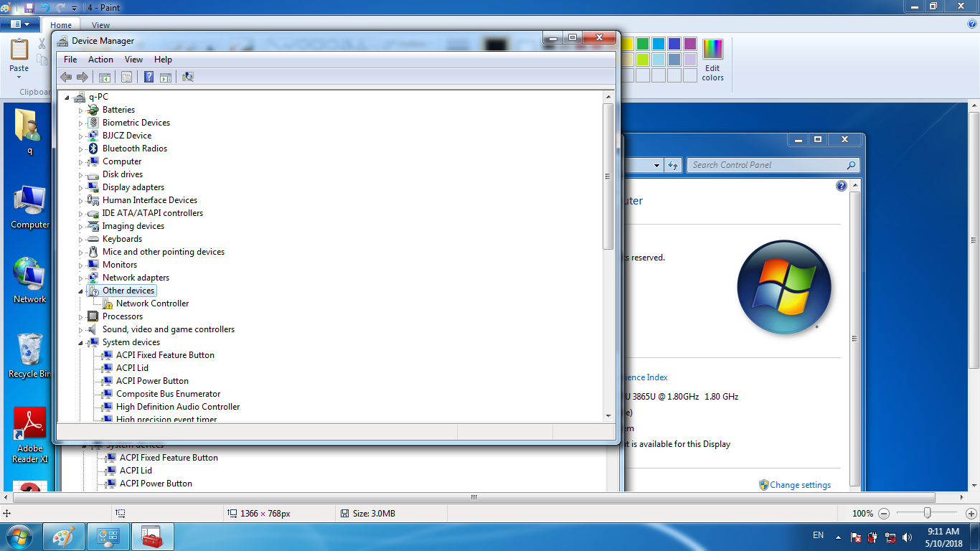
Task: Select the Network Controller warning device
Action: pos(152,303)
